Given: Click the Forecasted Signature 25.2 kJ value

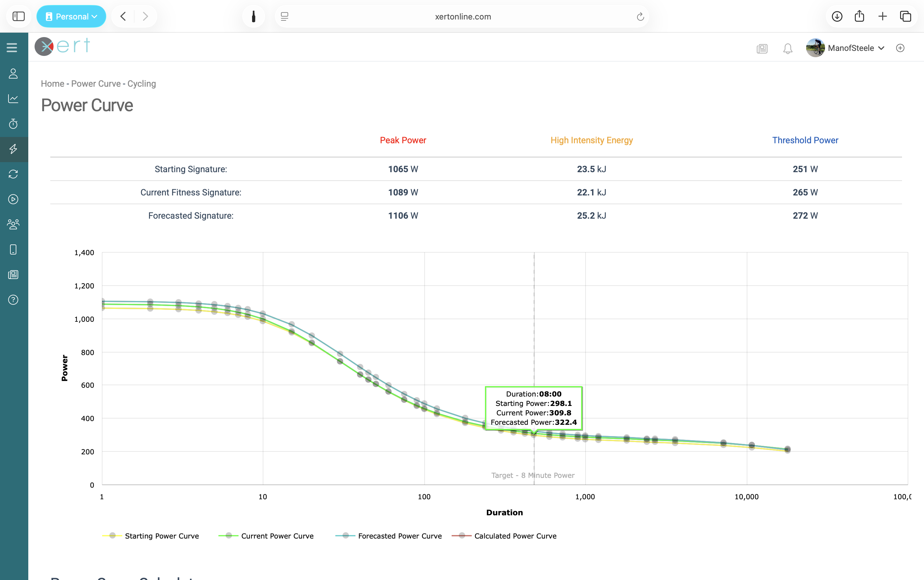Looking at the screenshot, I should [x=592, y=216].
